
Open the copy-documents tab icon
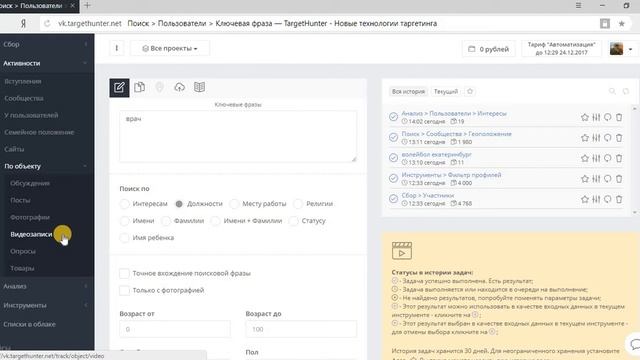(x=139, y=87)
